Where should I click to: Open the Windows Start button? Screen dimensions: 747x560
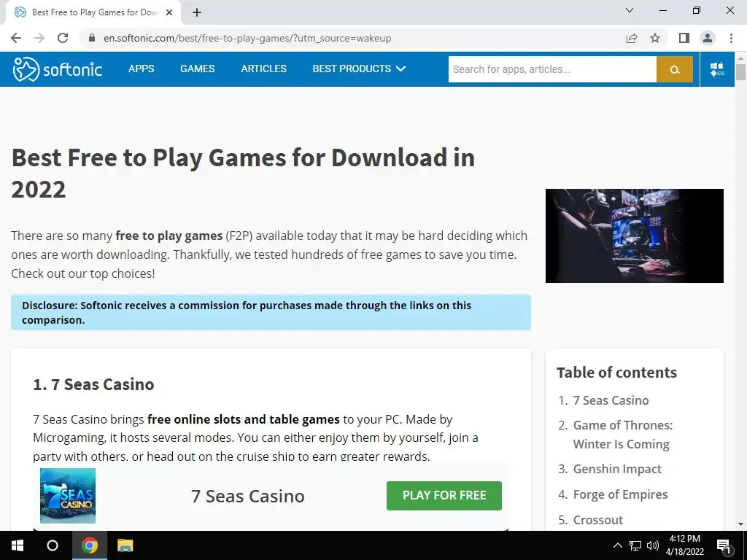click(18, 545)
